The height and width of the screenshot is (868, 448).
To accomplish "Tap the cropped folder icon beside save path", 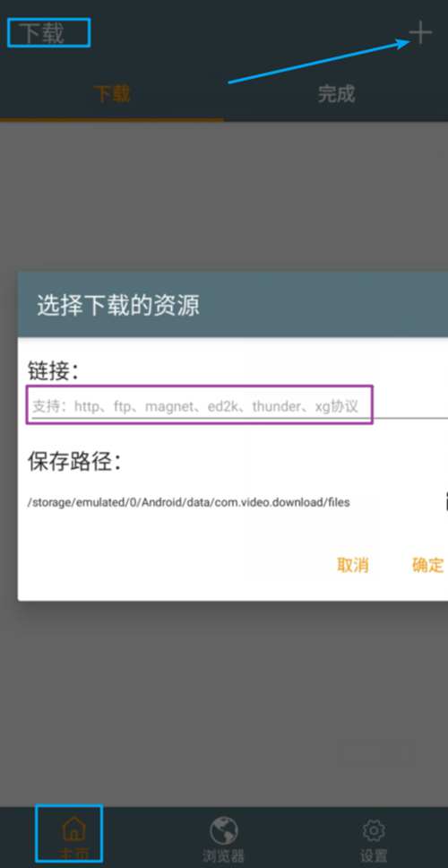I will pos(446,501).
